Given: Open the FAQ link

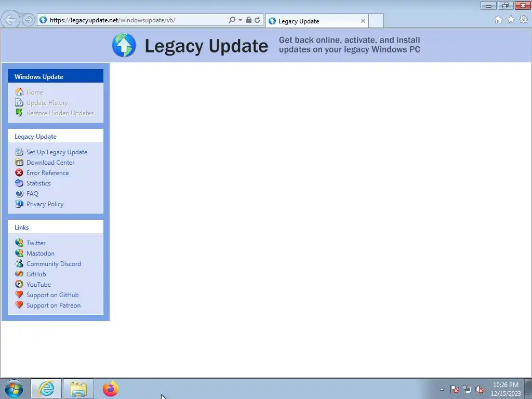Looking at the screenshot, I should (32, 194).
